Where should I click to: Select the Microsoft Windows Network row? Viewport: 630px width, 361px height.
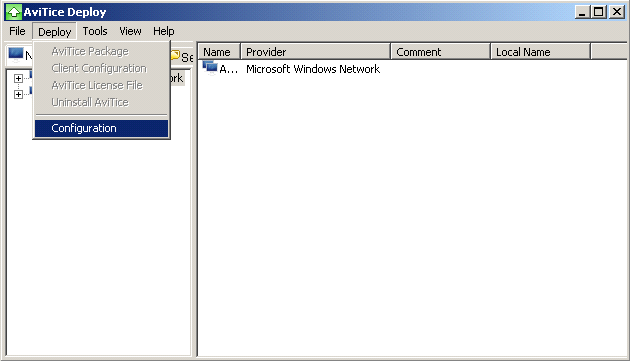[412, 69]
